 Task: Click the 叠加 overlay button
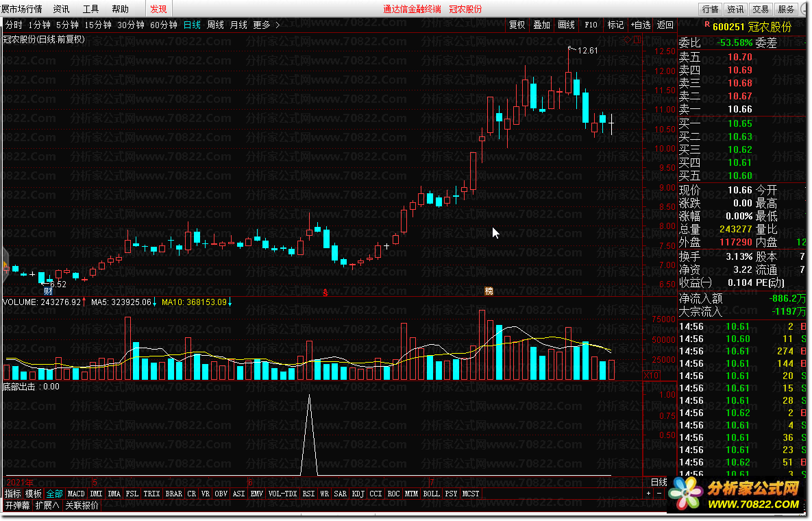(x=542, y=25)
